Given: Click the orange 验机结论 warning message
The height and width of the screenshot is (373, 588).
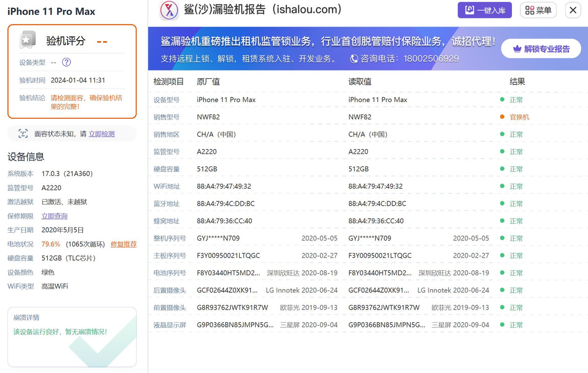Looking at the screenshot, I should point(87,102).
